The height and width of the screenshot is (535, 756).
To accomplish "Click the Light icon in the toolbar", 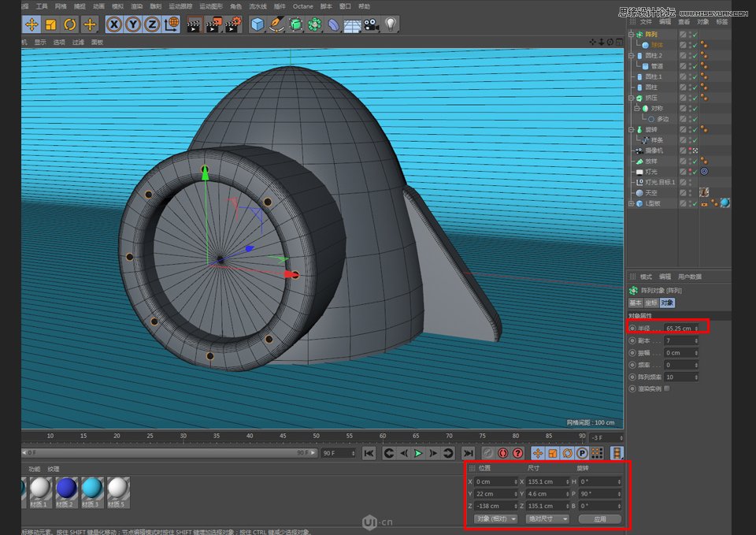I will coord(391,24).
